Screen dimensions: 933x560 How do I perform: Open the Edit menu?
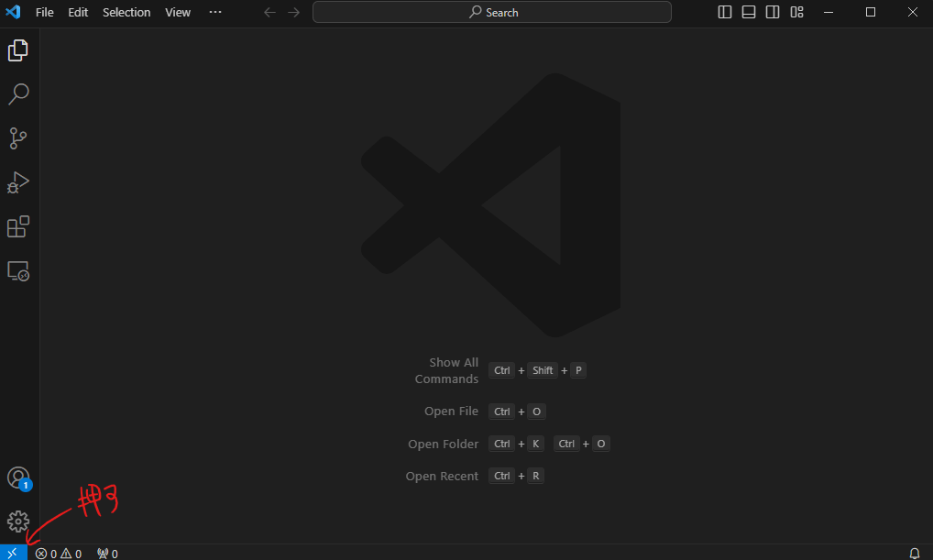(78, 13)
